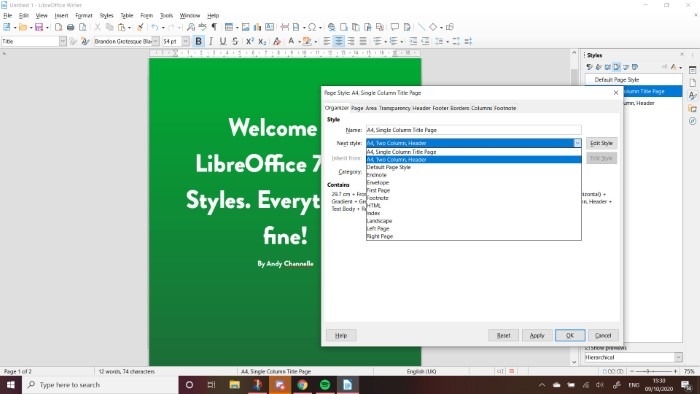The image size is (700, 394).
Task: Insert a special character with omega icon
Action: (x=312, y=27)
